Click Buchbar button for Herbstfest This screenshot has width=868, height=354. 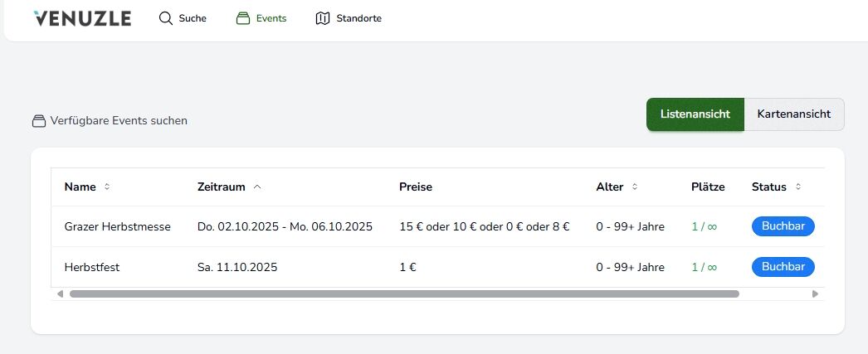coord(783,267)
